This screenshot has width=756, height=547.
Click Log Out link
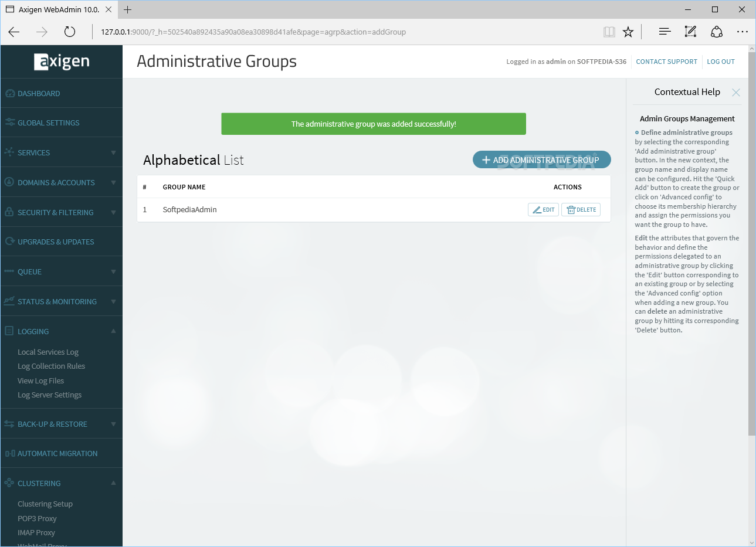pos(721,62)
